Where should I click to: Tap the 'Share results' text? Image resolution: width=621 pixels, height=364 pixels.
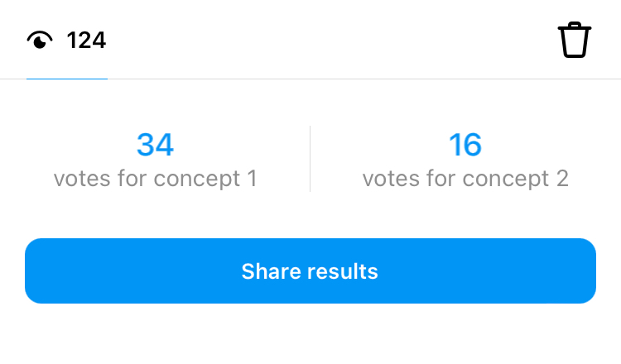pos(310,271)
